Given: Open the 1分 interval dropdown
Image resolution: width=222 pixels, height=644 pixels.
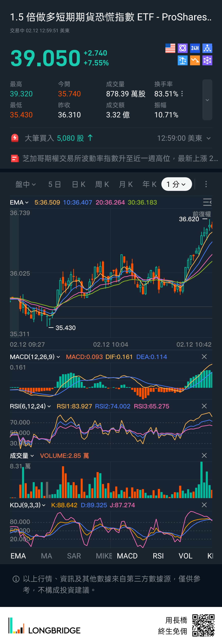Looking at the screenshot, I should pyautogui.click(x=176, y=184).
